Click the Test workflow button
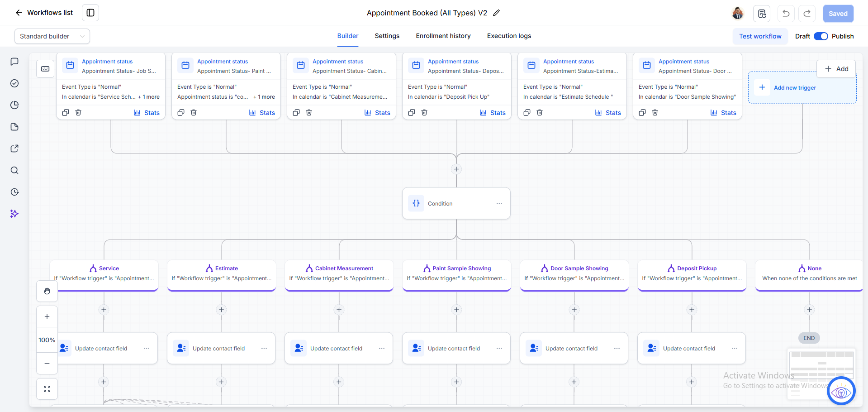 point(760,36)
